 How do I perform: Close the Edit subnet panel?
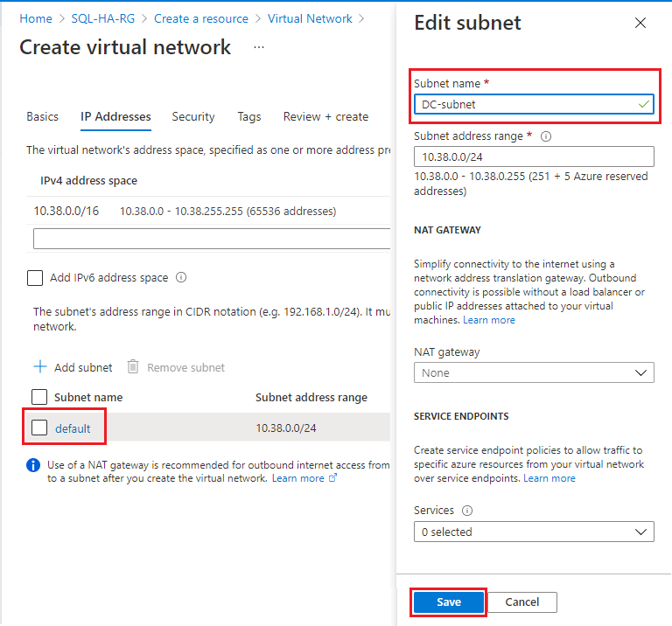640,23
